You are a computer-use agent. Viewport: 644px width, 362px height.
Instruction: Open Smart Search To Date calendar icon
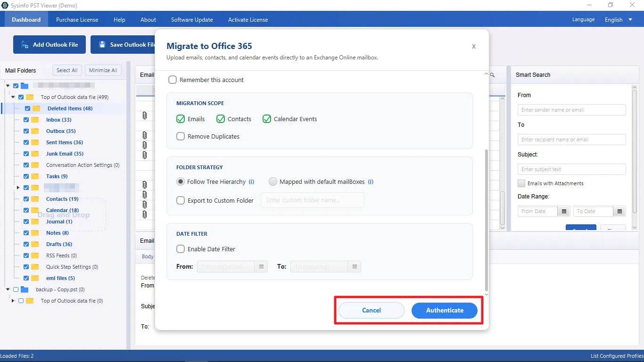(619, 211)
